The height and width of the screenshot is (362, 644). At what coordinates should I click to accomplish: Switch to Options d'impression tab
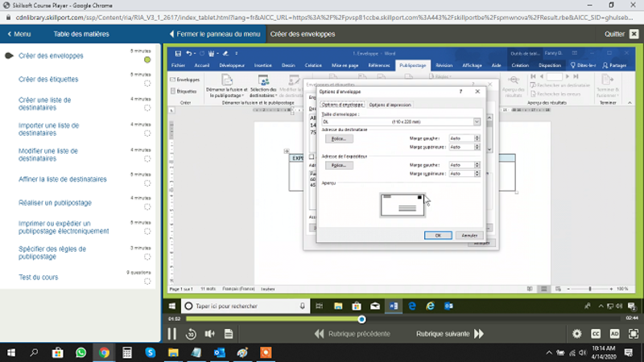point(390,105)
